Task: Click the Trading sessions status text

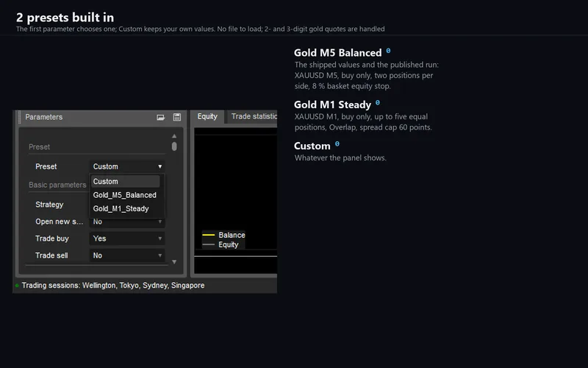Action: [113, 286]
